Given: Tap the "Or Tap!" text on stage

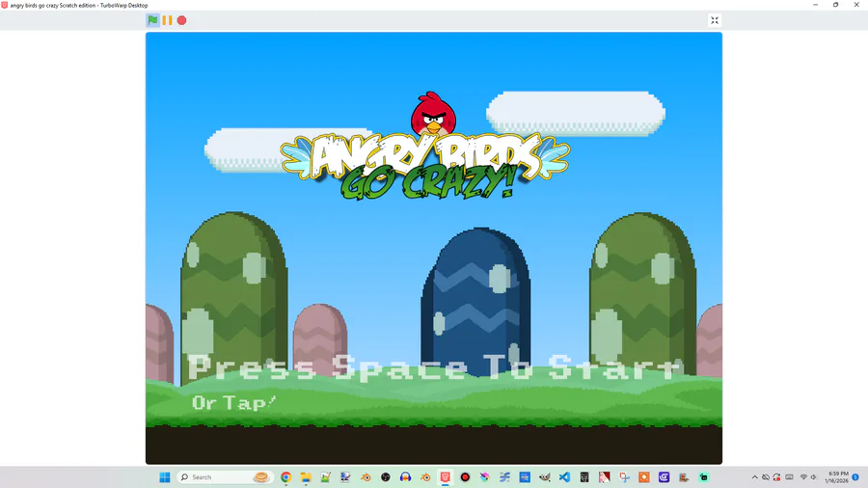Looking at the screenshot, I should [233, 402].
